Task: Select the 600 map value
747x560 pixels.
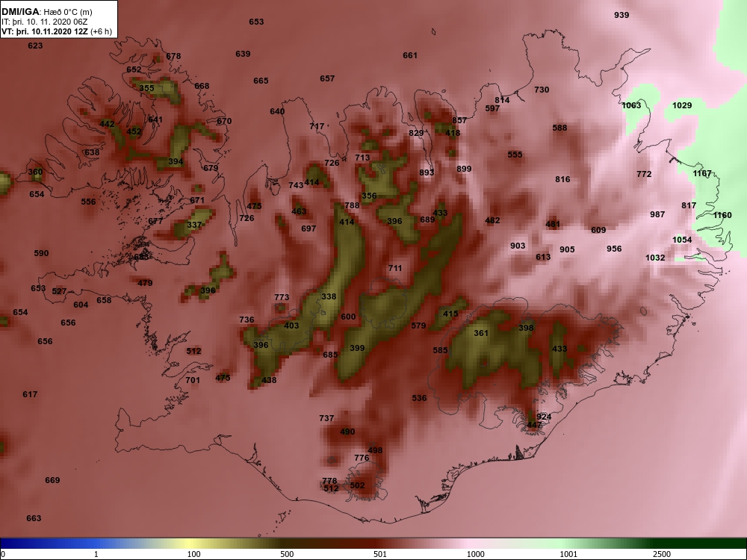Action: (x=348, y=317)
